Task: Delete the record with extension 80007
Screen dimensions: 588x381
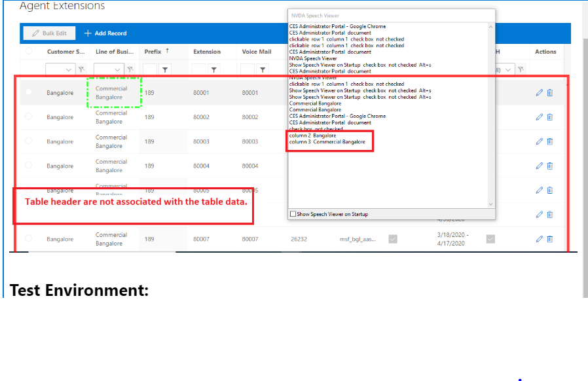Action: [550, 239]
